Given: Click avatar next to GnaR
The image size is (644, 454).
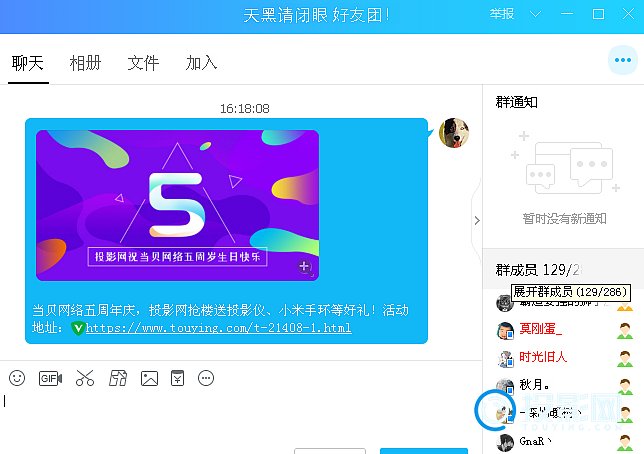Looking at the screenshot, I should coord(505,442).
